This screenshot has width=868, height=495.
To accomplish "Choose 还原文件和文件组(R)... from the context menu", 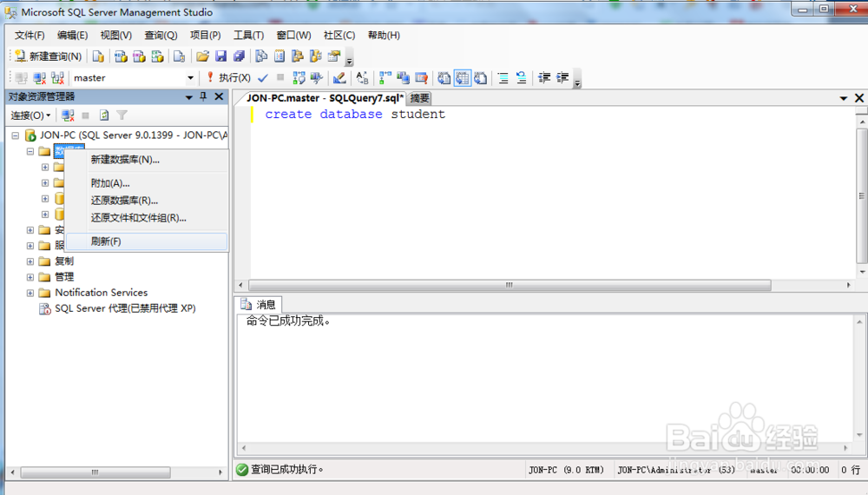I will pos(147,218).
